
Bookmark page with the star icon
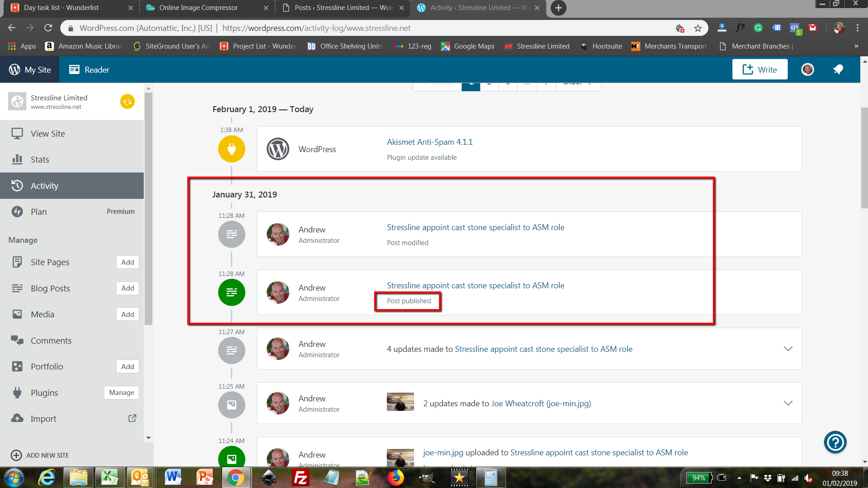coord(698,28)
